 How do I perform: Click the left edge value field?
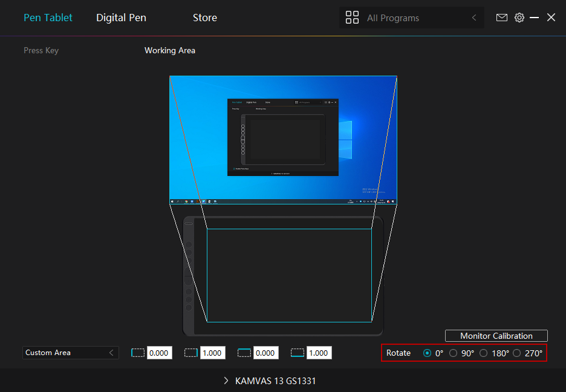159,353
